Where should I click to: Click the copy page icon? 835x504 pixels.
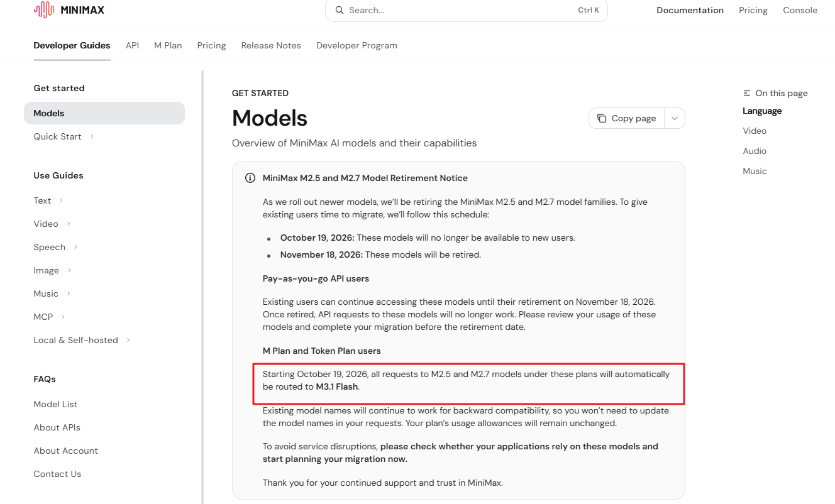[602, 118]
